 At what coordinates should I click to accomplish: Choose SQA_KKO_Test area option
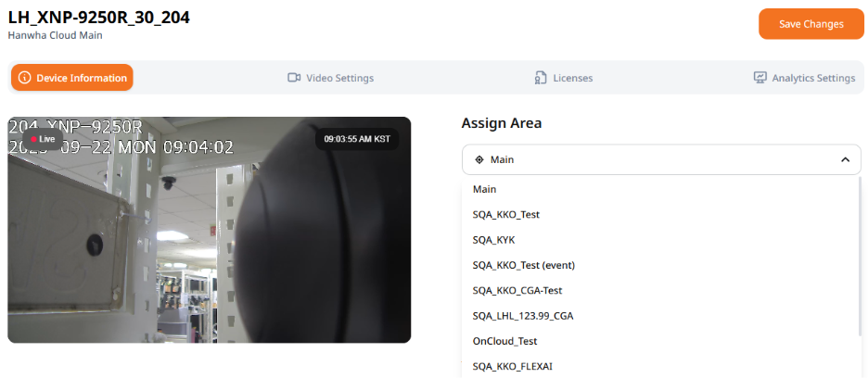coord(505,214)
